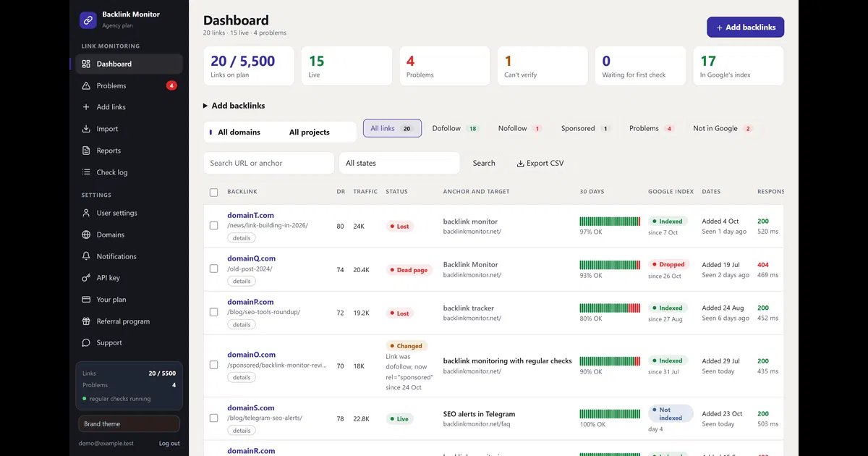Open the Brand theme selector
This screenshot has width=868, height=456.
pos(129,424)
